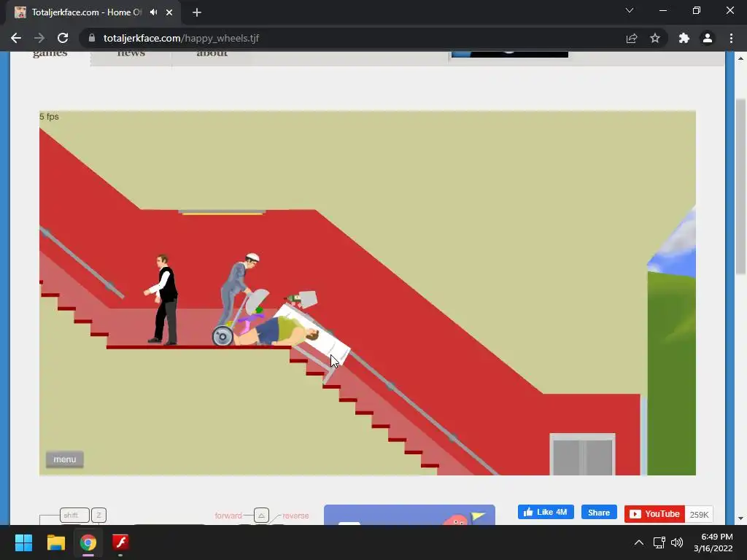This screenshot has height=560, width=747.
Task: Open the Extensions puzzle icon
Action: [684, 38]
